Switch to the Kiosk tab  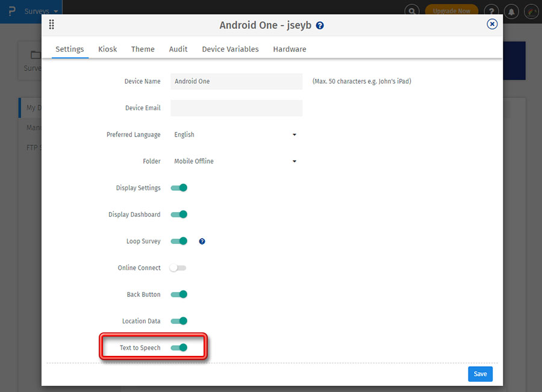108,49
